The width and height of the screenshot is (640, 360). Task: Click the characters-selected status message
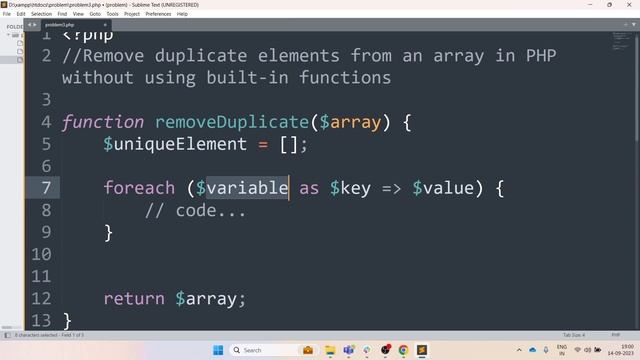[x=49, y=335]
